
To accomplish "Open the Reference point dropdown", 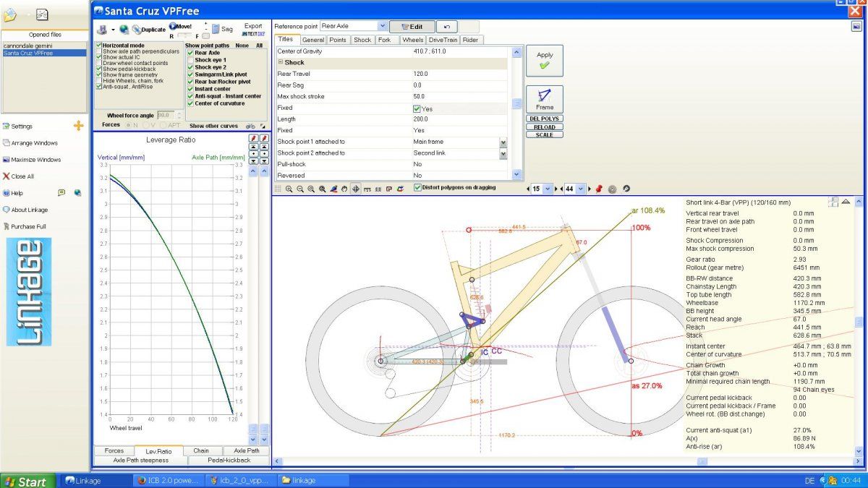I will [383, 26].
